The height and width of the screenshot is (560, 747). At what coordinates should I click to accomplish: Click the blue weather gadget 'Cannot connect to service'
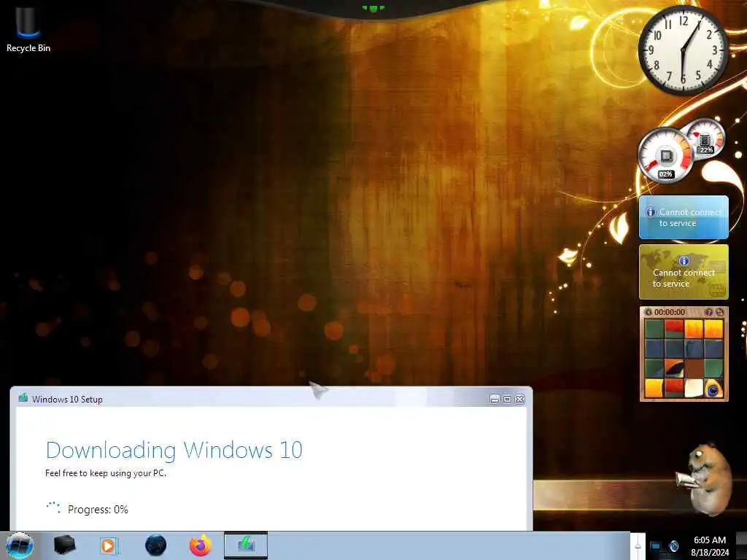pos(684,217)
